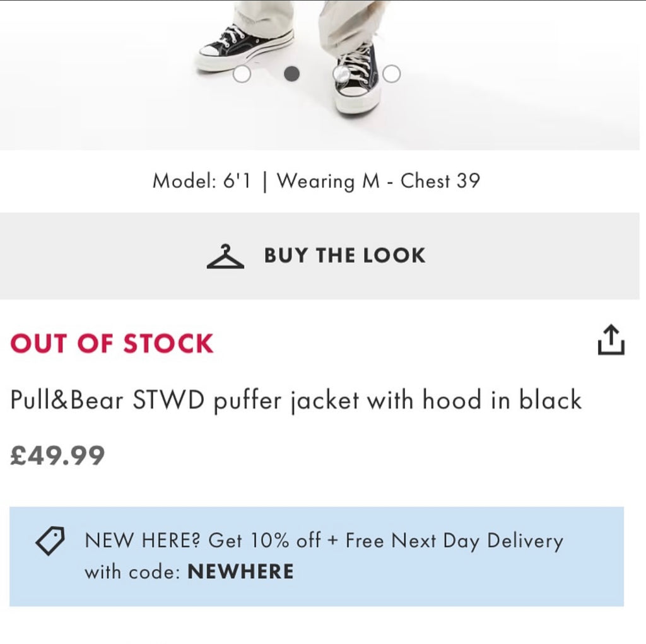Viewport: 646px width, 644px height.
Task: Click the model height and sizing info text
Action: (318, 181)
